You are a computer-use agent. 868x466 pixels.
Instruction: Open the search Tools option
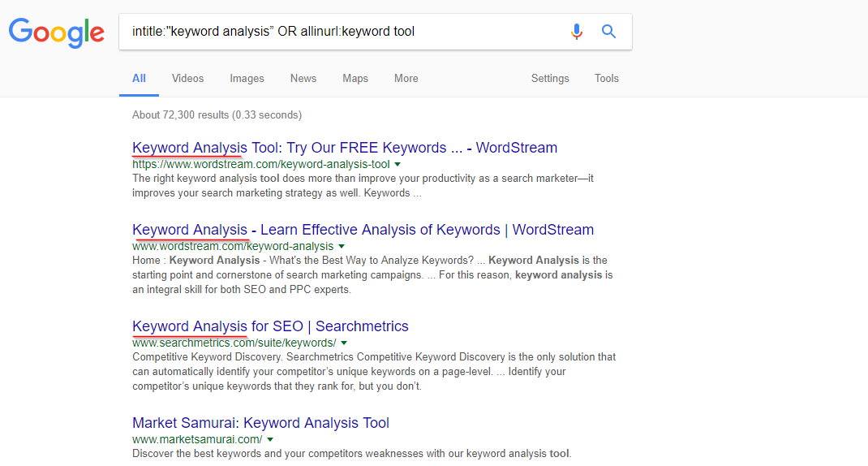607,79
